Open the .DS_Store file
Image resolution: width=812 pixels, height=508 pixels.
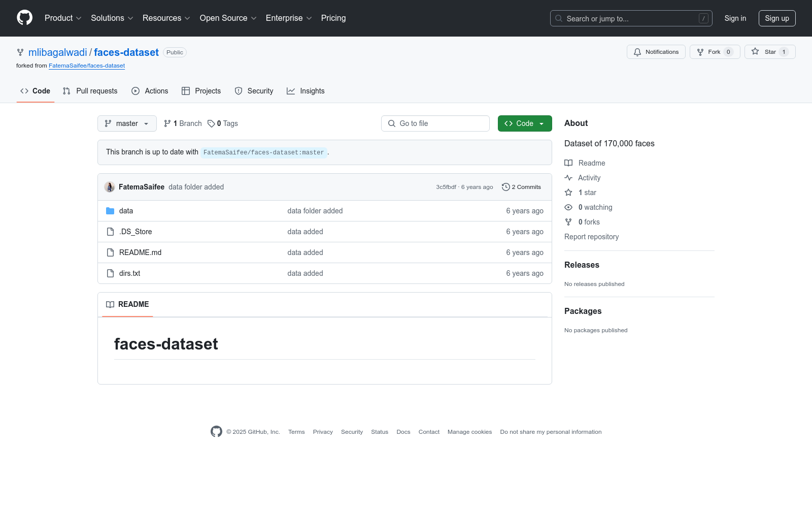136,232
